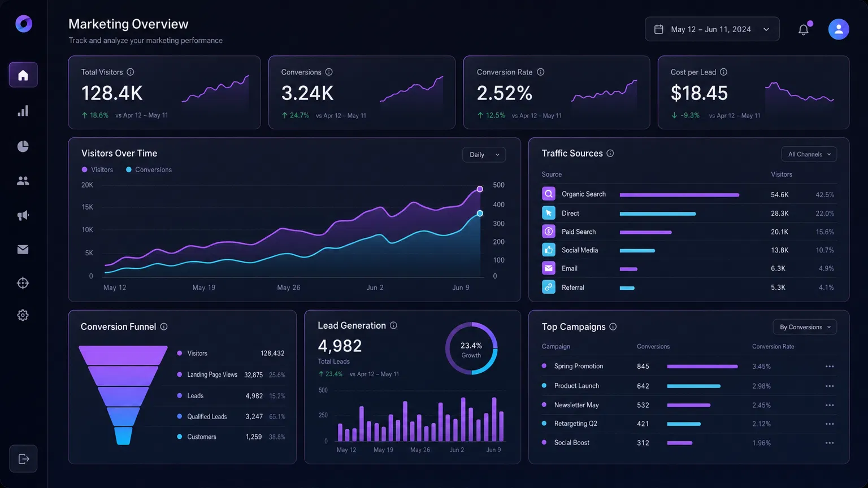The width and height of the screenshot is (868, 488).
Task: Click the notification bell icon
Action: [804, 29]
